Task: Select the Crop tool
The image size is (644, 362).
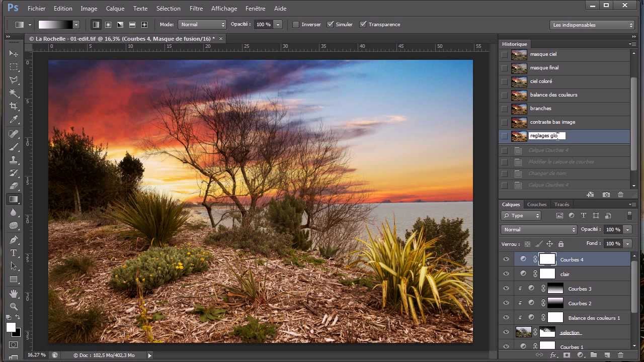Action: [x=14, y=106]
